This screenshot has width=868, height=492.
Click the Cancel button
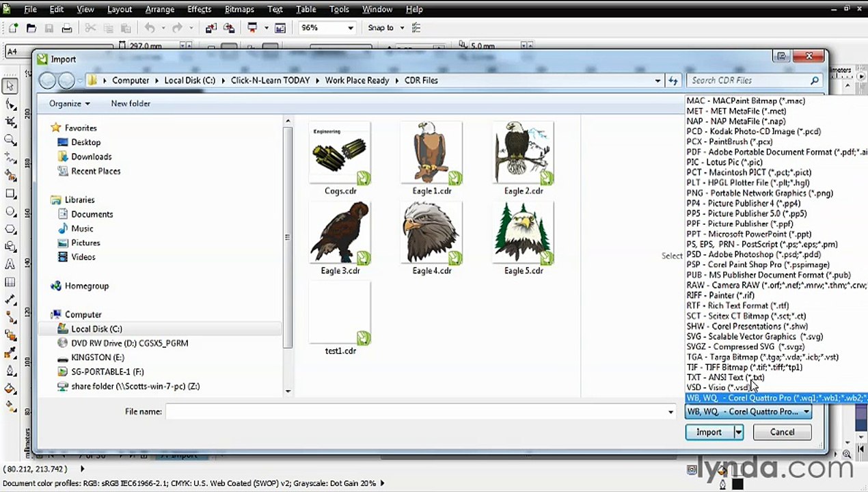tap(782, 433)
